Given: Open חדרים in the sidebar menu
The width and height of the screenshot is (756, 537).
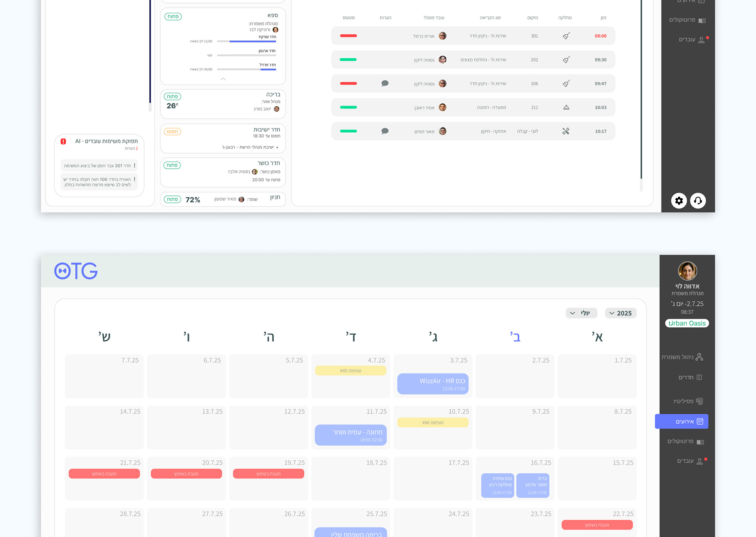Looking at the screenshot, I should pos(689,377).
